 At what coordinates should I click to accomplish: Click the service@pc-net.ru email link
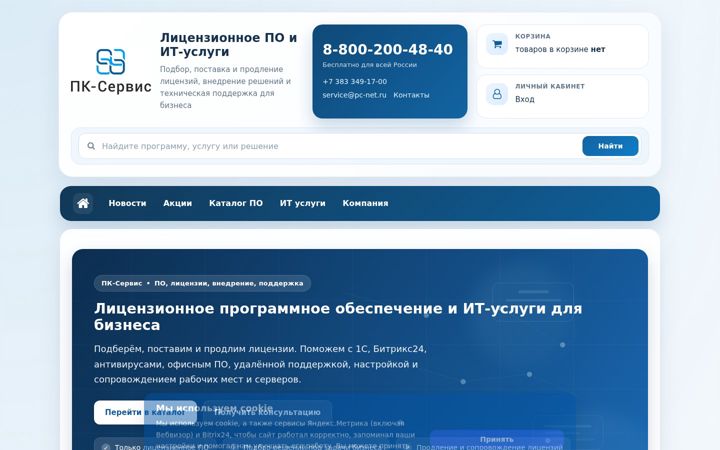[354, 95]
